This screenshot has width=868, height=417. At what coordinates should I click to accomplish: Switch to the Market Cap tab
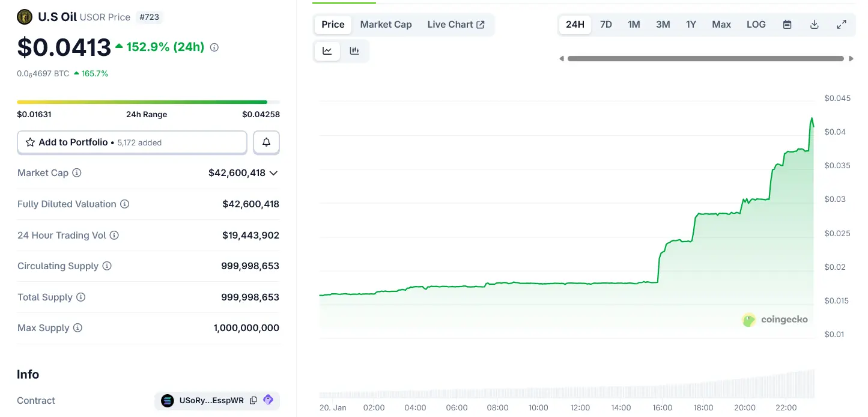click(x=386, y=24)
